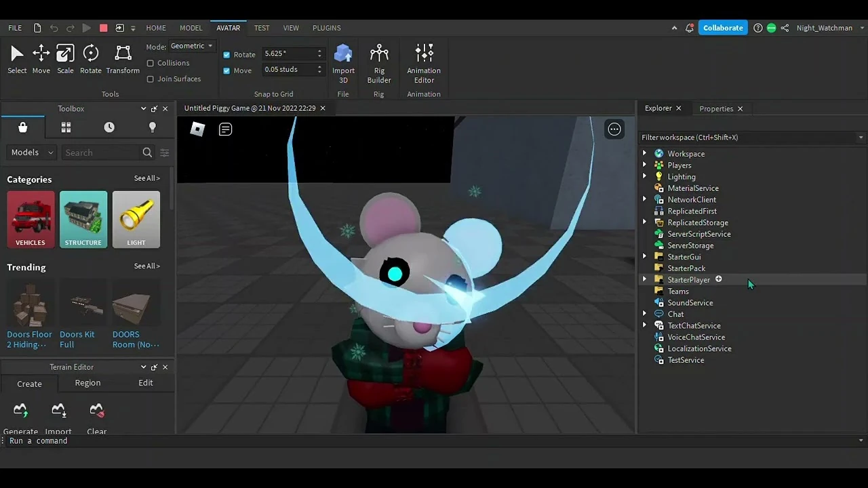Toggle the Rotate snap checkbox

click(226, 54)
